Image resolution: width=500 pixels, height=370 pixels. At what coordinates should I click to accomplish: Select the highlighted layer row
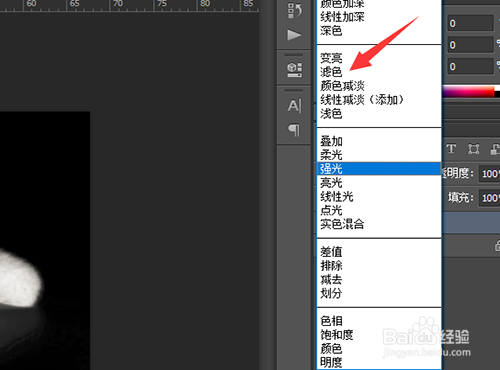[471, 223]
